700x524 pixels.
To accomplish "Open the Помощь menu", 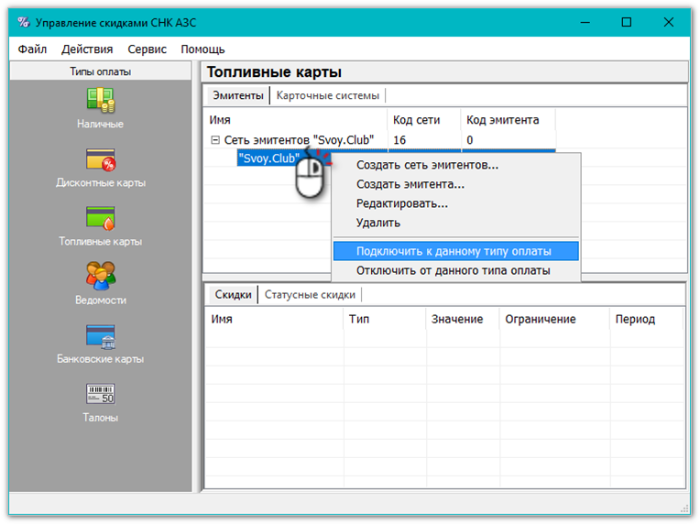I will [x=203, y=49].
